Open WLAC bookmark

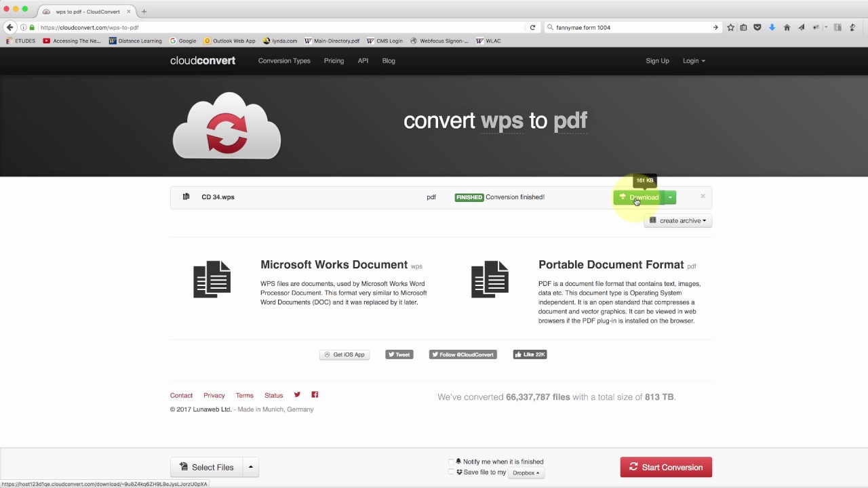pos(488,41)
